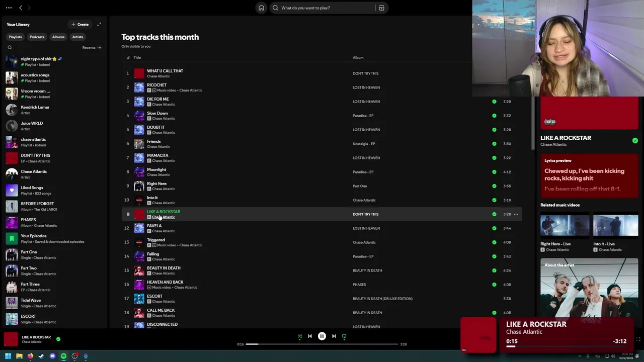The width and height of the screenshot is (644, 362).
Task: Open Steam from the taskbar
Action: tap(41, 356)
